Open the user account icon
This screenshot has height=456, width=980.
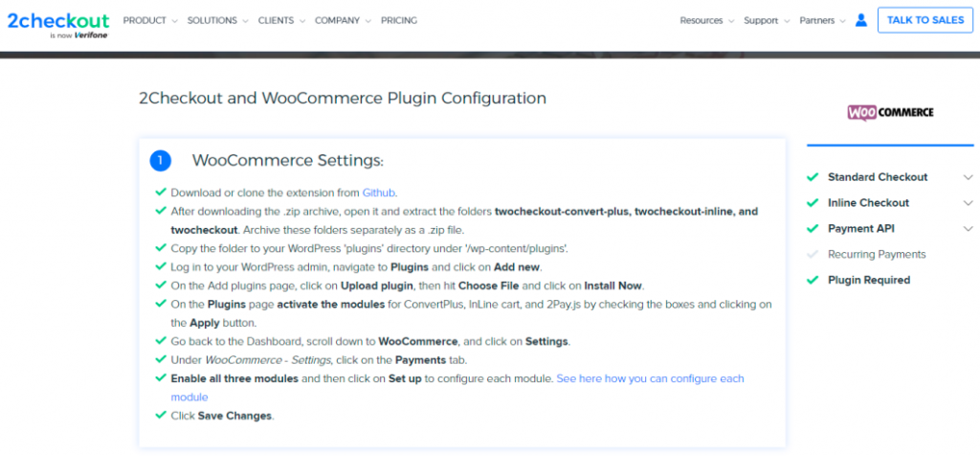[x=861, y=20]
